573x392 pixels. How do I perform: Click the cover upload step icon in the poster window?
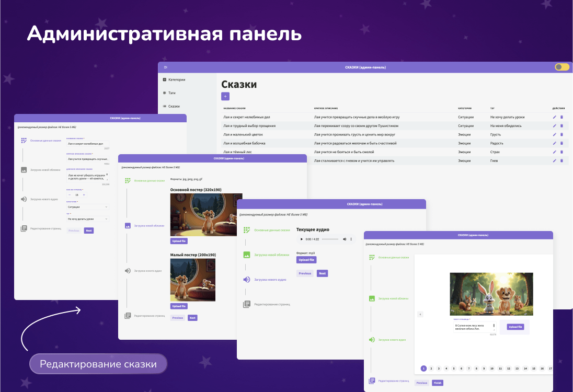tap(128, 226)
